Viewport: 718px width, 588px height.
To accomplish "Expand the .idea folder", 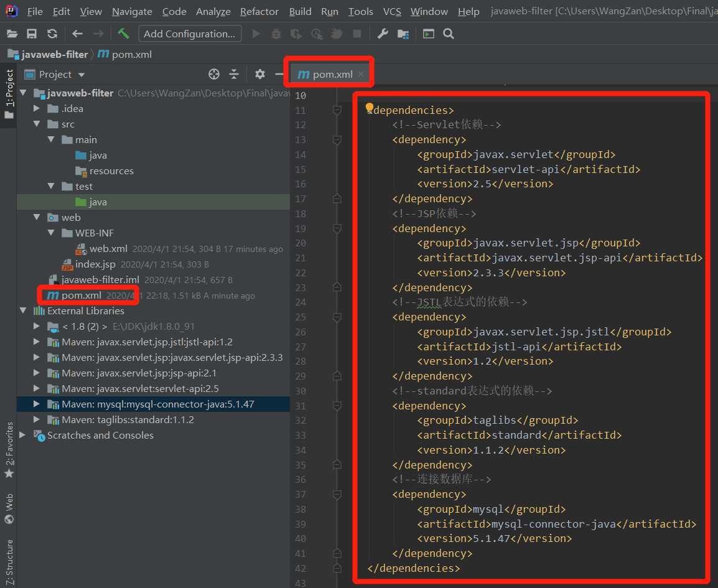I will click(x=37, y=108).
